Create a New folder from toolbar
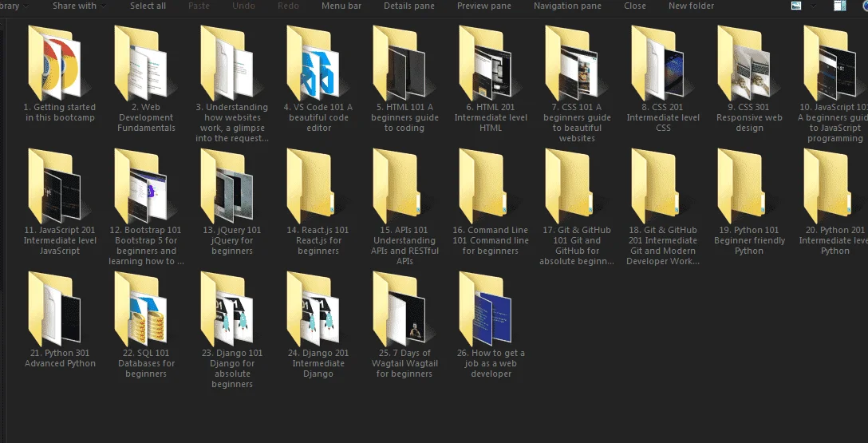 pyautogui.click(x=691, y=6)
